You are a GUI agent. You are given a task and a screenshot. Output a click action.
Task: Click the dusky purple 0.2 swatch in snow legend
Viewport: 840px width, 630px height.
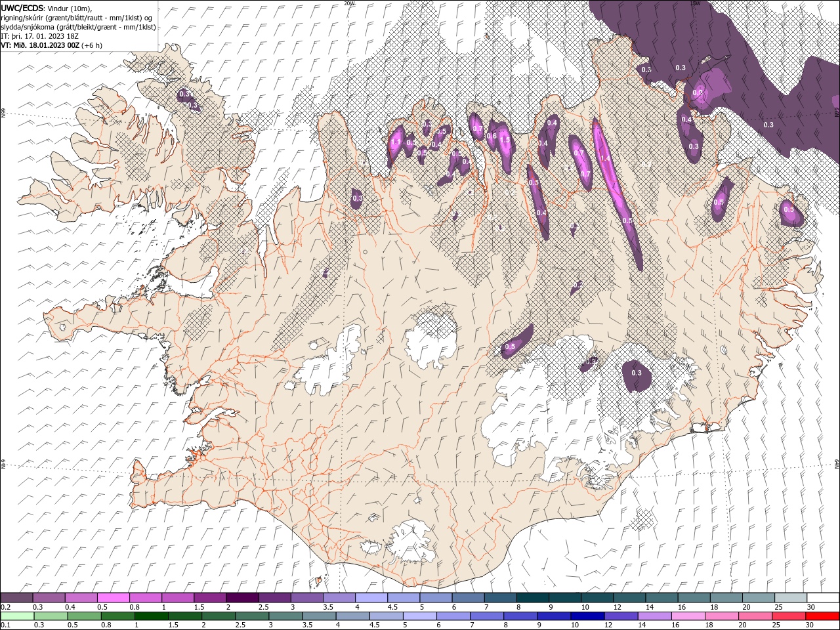point(16,598)
